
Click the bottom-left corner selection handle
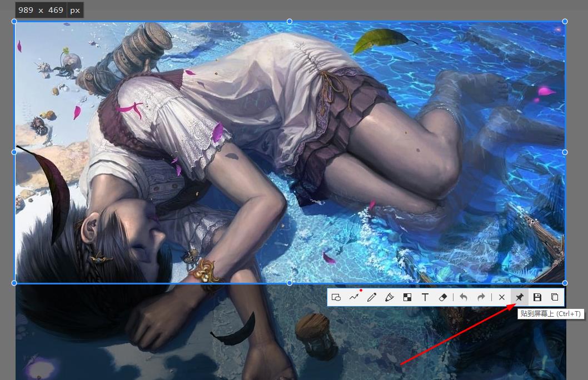(x=14, y=283)
